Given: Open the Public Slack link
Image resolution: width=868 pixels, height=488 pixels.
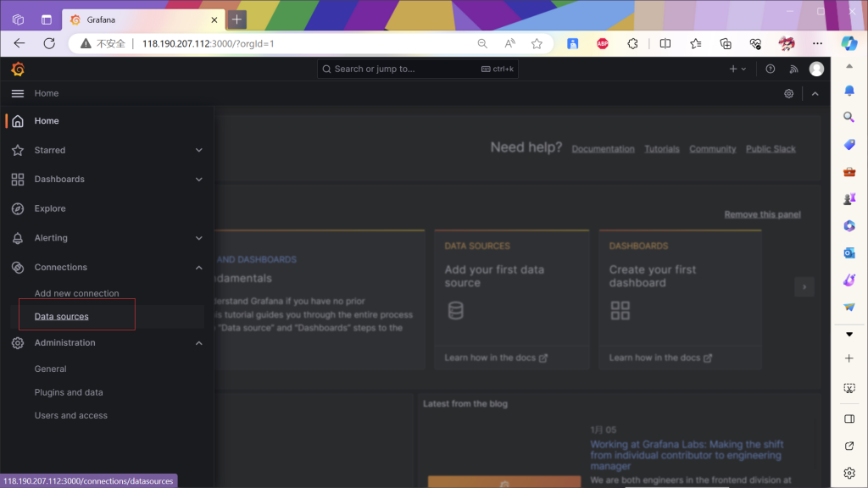Looking at the screenshot, I should coord(771,149).
